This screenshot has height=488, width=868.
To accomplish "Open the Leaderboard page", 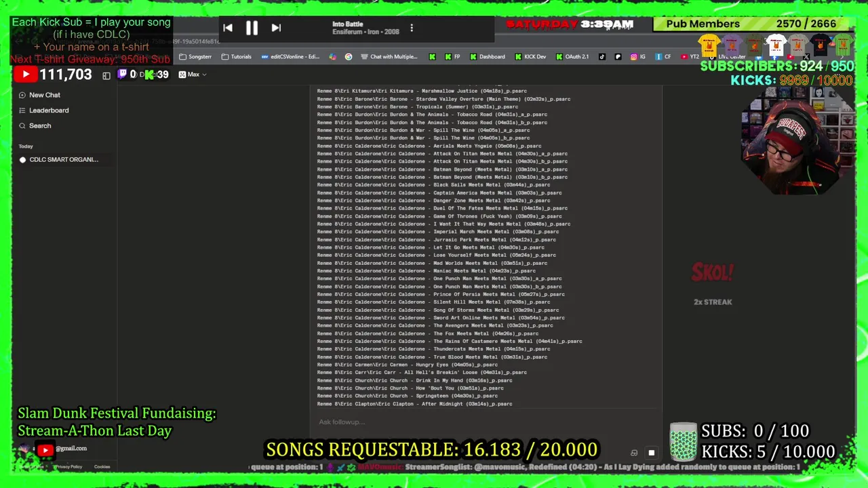I will click(44, 110).
